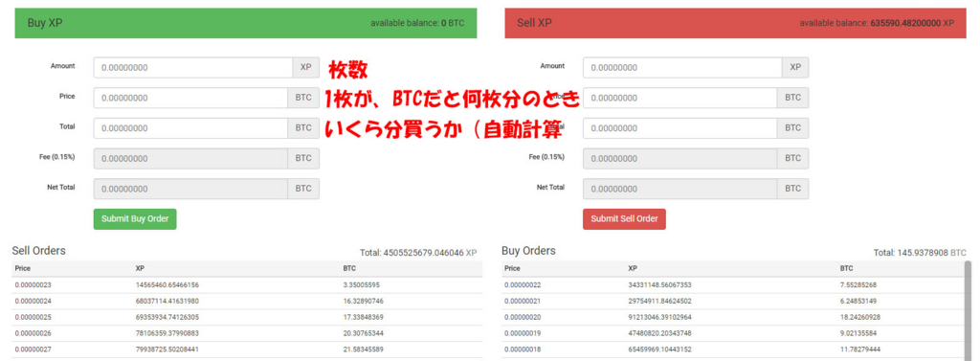Click the Buy XP Net Total field

coord(190,189)
